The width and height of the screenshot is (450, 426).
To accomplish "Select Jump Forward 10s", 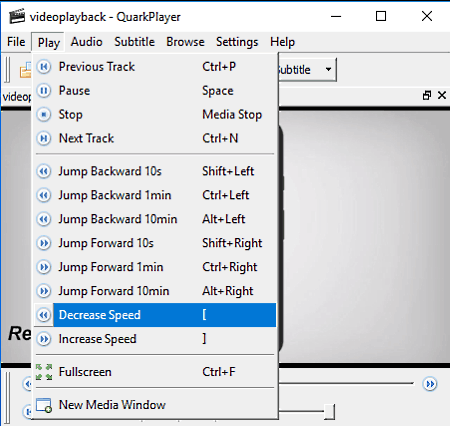I will pos(155,243).
